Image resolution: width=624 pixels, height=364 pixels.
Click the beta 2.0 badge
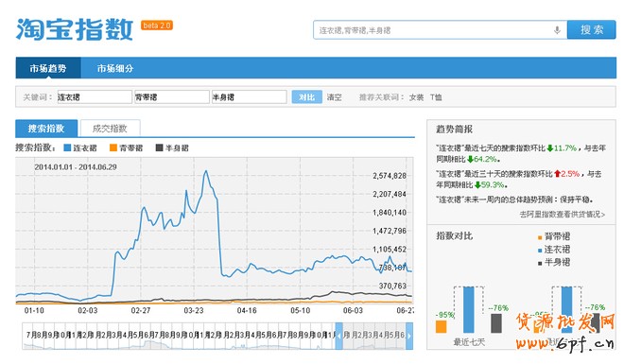coord(157,26)
